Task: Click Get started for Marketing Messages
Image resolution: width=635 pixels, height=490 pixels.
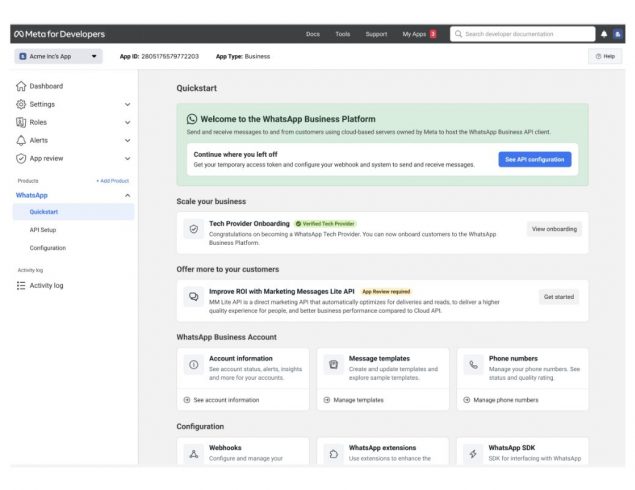Action: click(x=559, y=297)
